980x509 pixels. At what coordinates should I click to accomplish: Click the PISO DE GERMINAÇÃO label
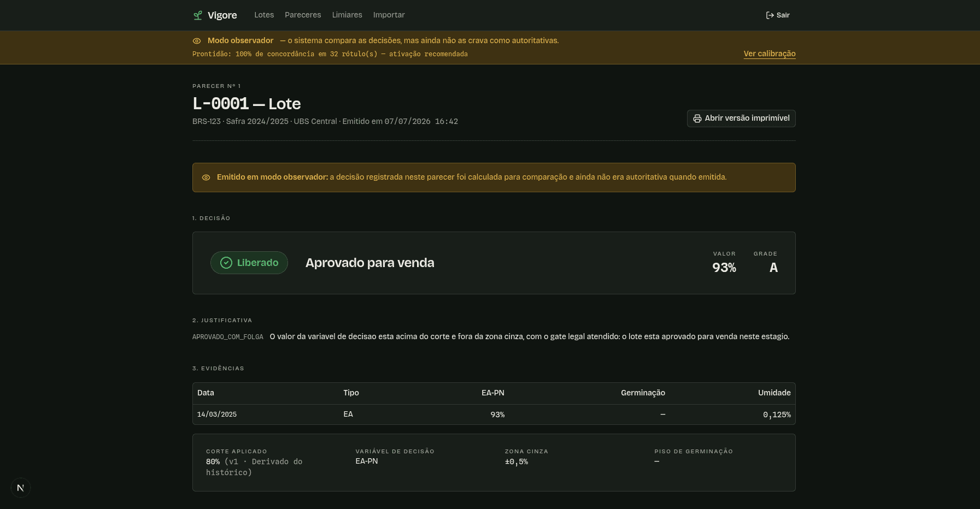click(x=694, y=452)
